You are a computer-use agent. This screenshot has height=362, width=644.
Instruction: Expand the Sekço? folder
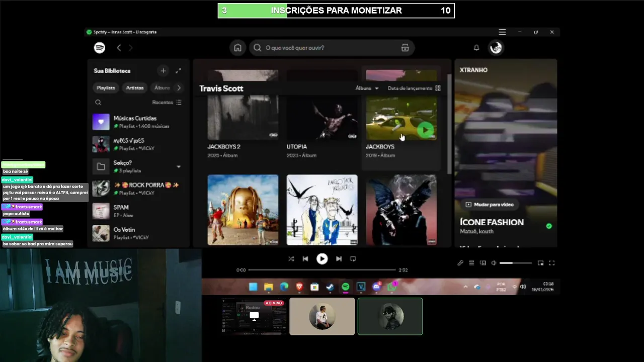pyautogui.click(x=179, y=166)
